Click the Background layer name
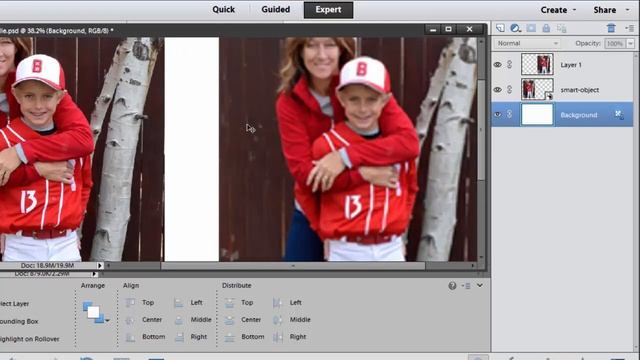The width and height of the screenshot is (640, 360). 578,115
